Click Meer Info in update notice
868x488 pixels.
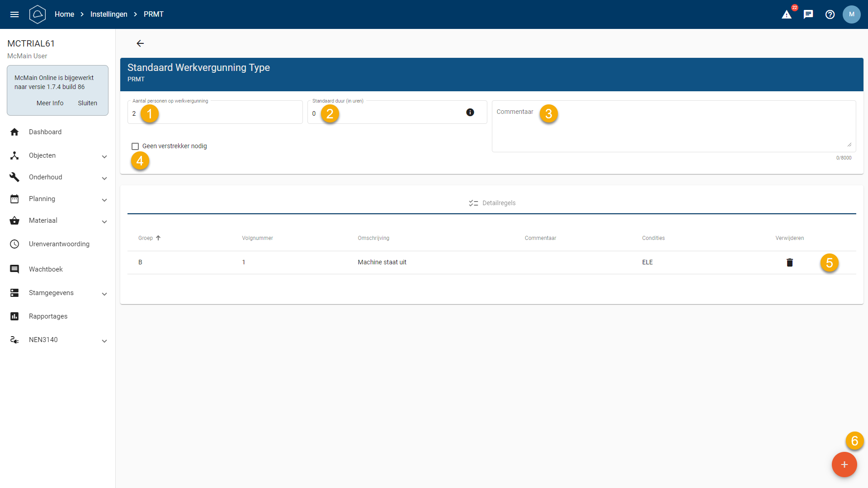50,103
